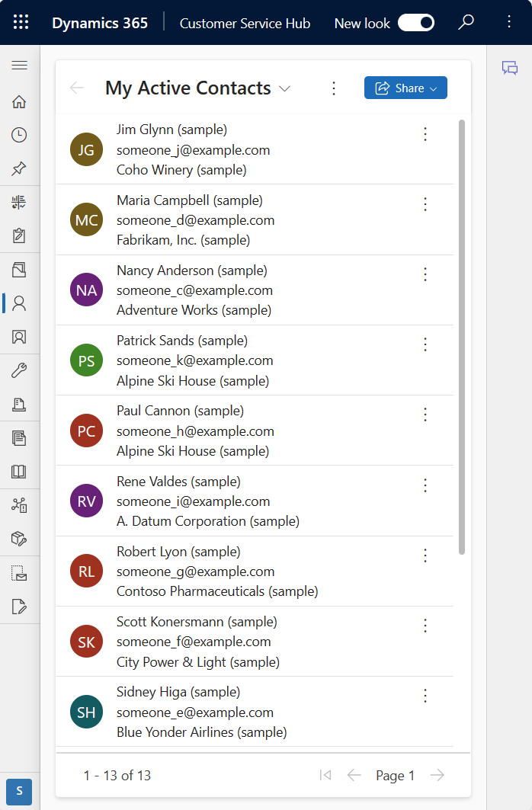Open more options for Rene Valdes
Image resolution: width=532 pixels, height=810 pixels.
pyautogui.click(x=425, y=485)
